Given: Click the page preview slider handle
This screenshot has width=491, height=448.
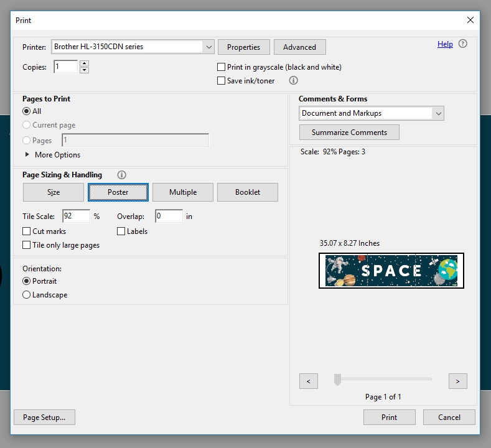Looking at the screenshot, I should click(x=337, y=380).
